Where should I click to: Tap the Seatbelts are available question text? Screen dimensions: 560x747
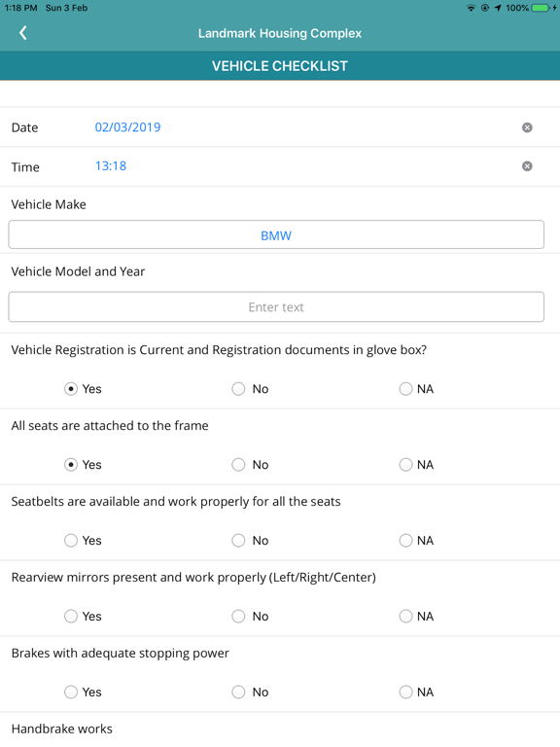point(176,502)
